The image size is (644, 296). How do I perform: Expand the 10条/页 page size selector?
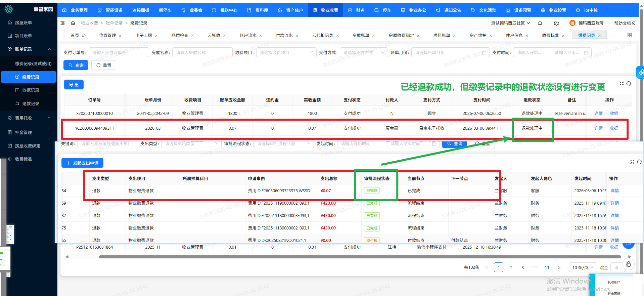tap(583, 267)
